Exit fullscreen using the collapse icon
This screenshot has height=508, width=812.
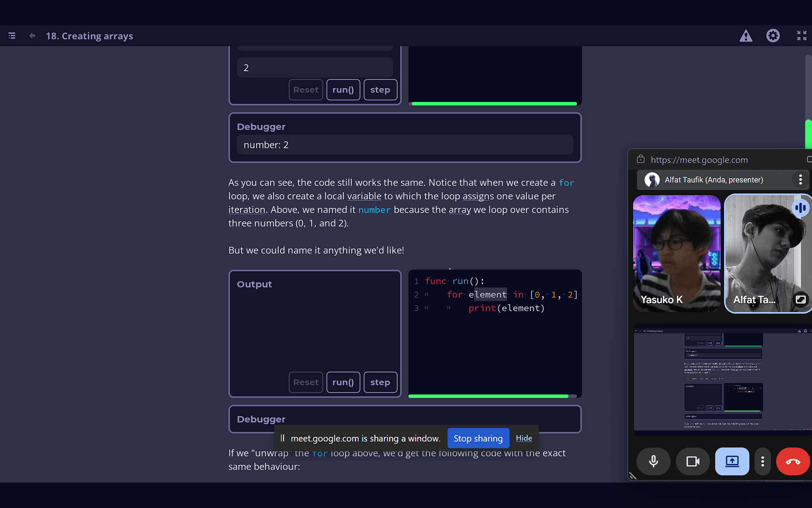[x=801, y=36]
